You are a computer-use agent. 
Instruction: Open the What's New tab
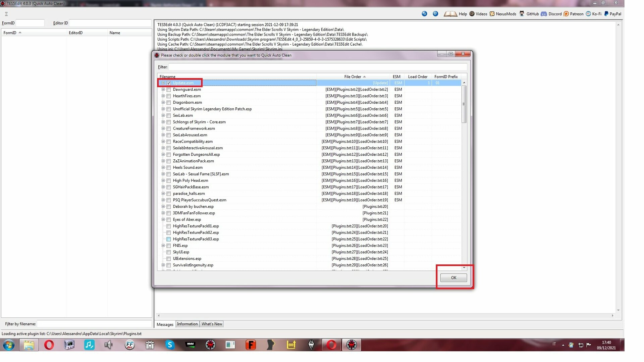[x=212, y=324]
